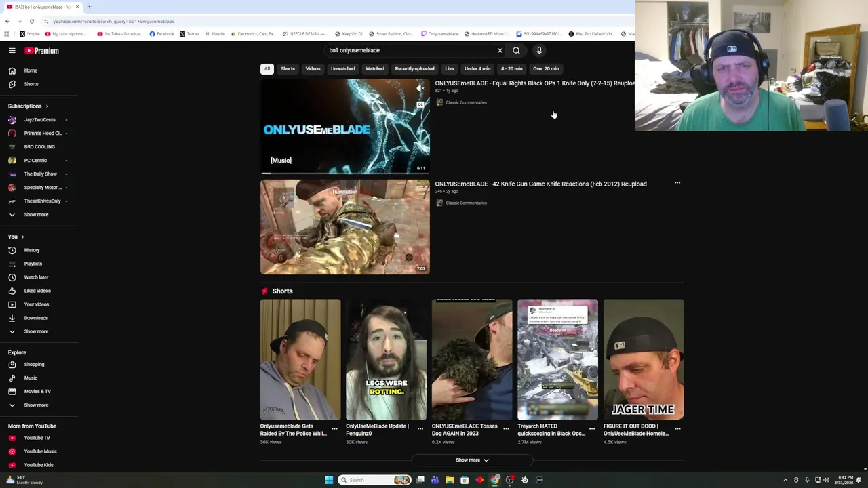Viewport: 868px width, 488px height.
Task: Expand Show more shorts button
Action: coord(472,460)
